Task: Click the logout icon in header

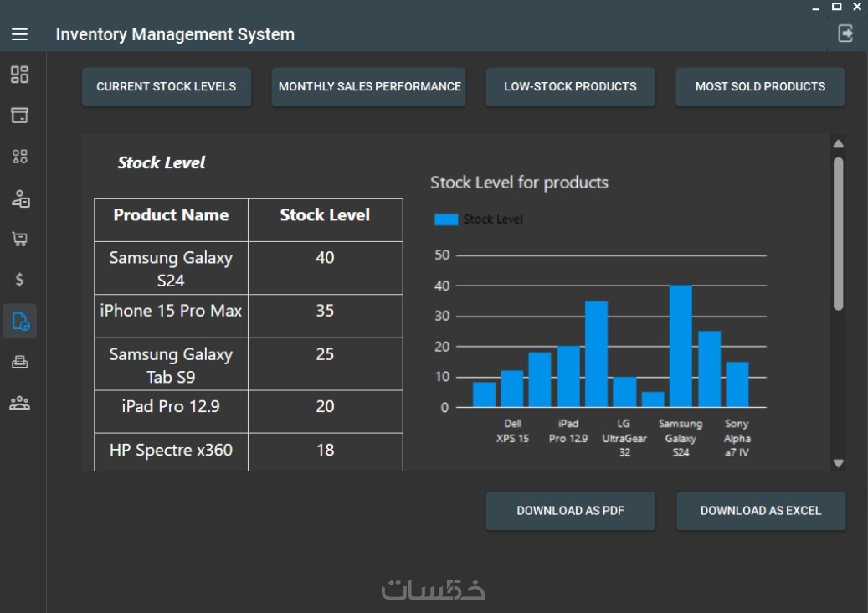Action: tap(845, 33)
